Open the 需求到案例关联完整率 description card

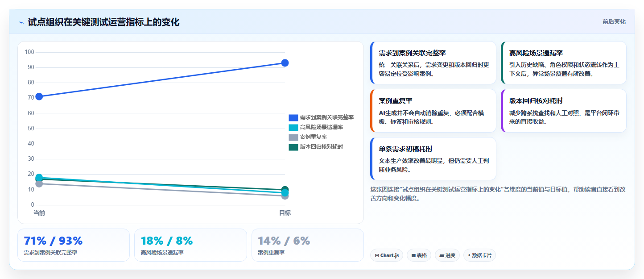click(x=433, y=63)
